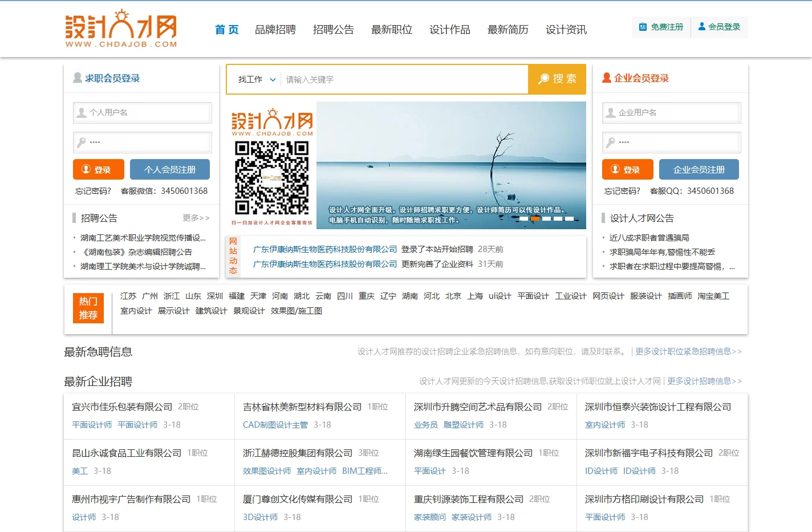The height and width of the screenshot is (532, 812).
Task: Select 深圳 in hot recommendations
Action: click(215, 296)
